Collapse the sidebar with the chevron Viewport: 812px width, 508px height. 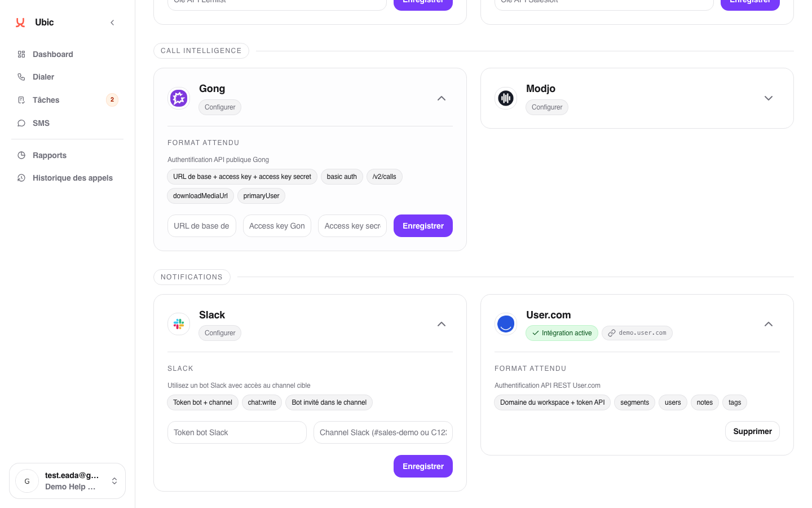[x=112, y=23]
